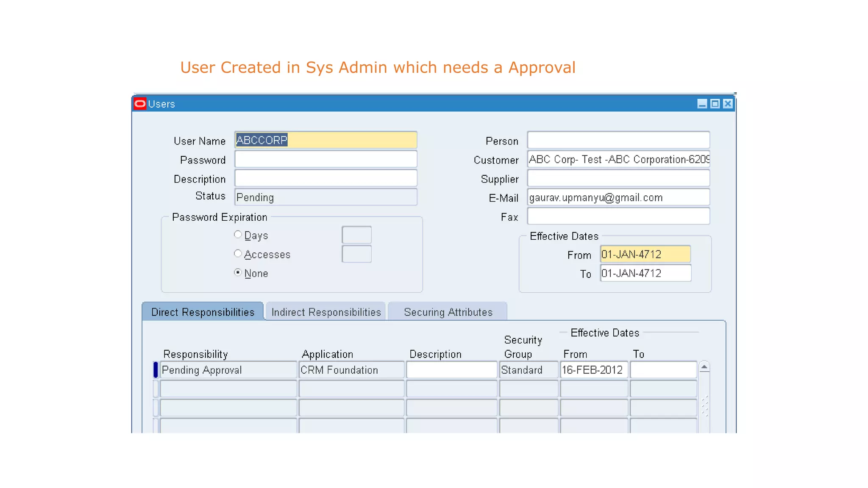Click the Person input field

(x=618, y=140)
